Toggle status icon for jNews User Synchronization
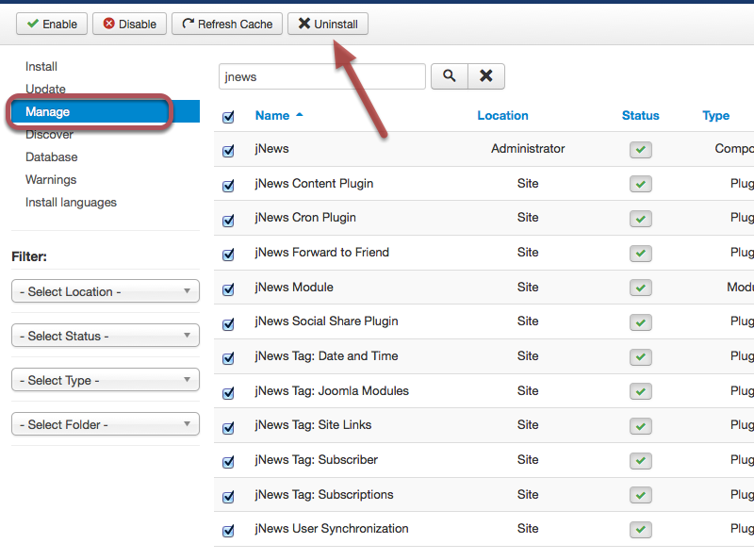Screen dimensions: 754x560 coord(641,530)
